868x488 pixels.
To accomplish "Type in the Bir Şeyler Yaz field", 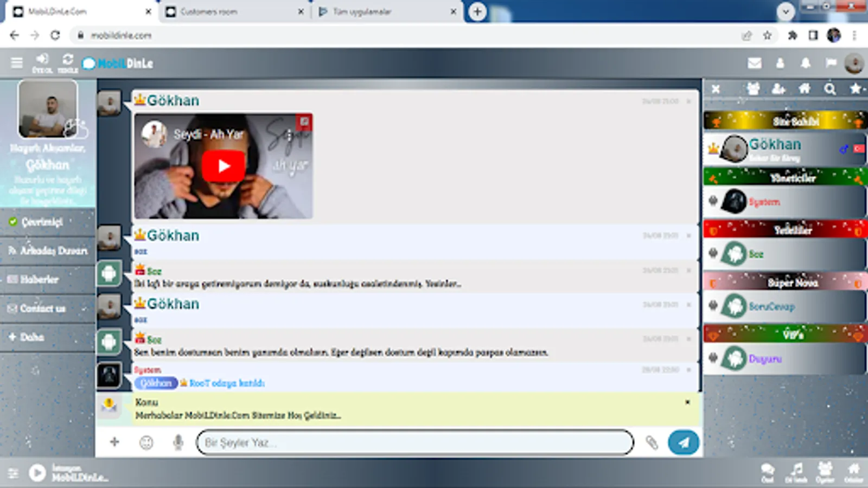I will tap(415, 442).
